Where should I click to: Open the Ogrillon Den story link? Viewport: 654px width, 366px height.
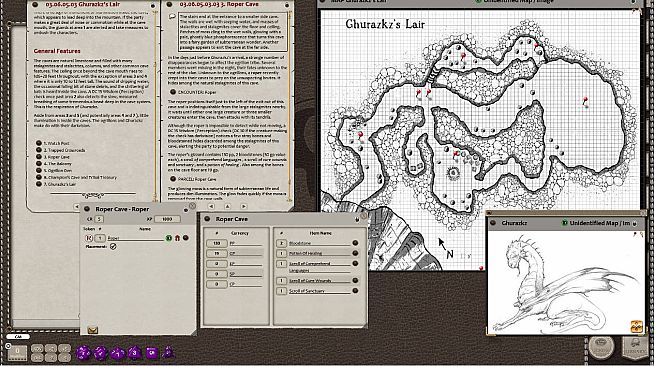click(38, 170)
